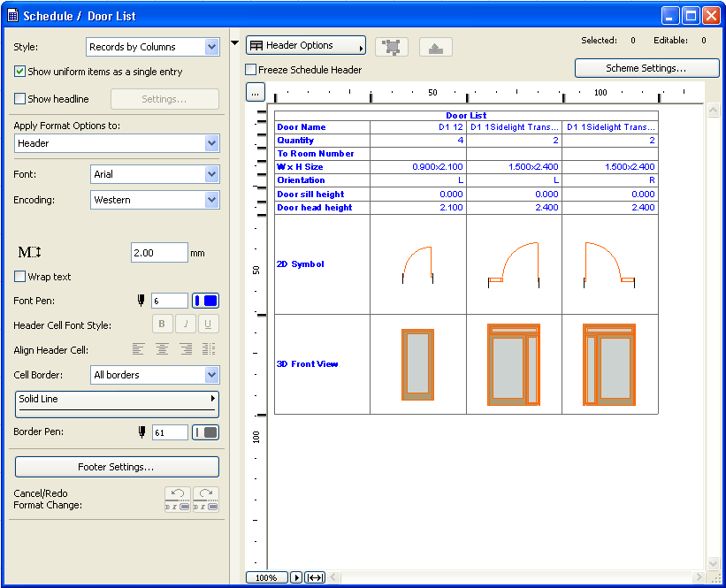Click the fit-width zoom icon
This screenshot has height=588, width=726.
(315, 577)
